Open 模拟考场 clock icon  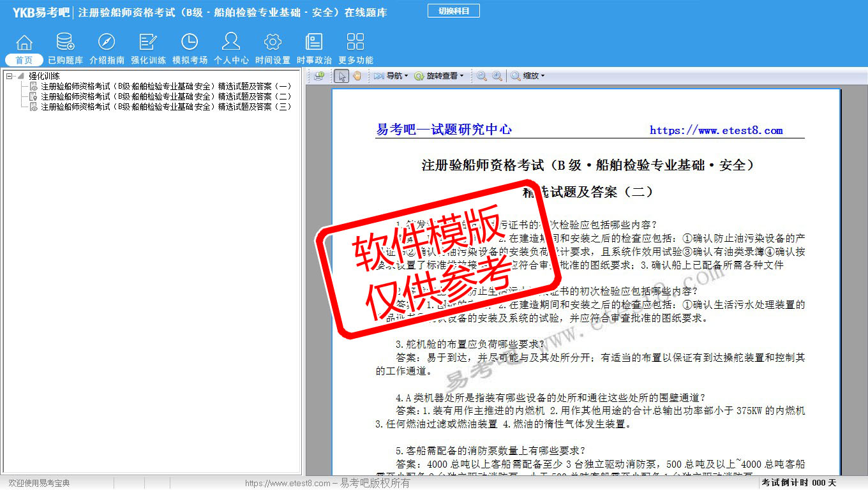pos(190,43)
